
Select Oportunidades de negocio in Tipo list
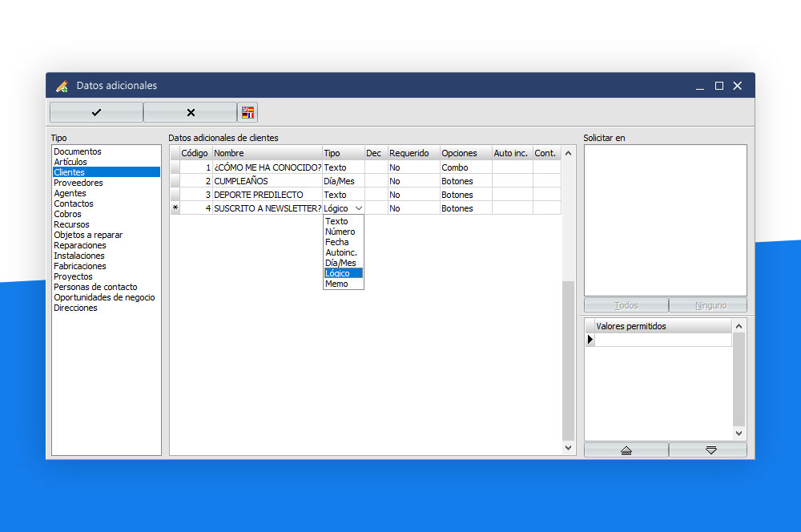[104, 297]
